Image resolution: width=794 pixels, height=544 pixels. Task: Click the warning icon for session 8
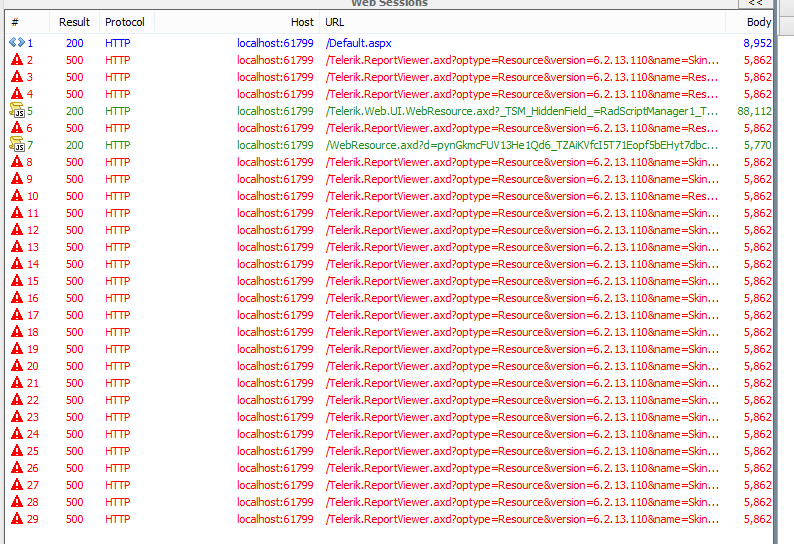coord(17,162)
